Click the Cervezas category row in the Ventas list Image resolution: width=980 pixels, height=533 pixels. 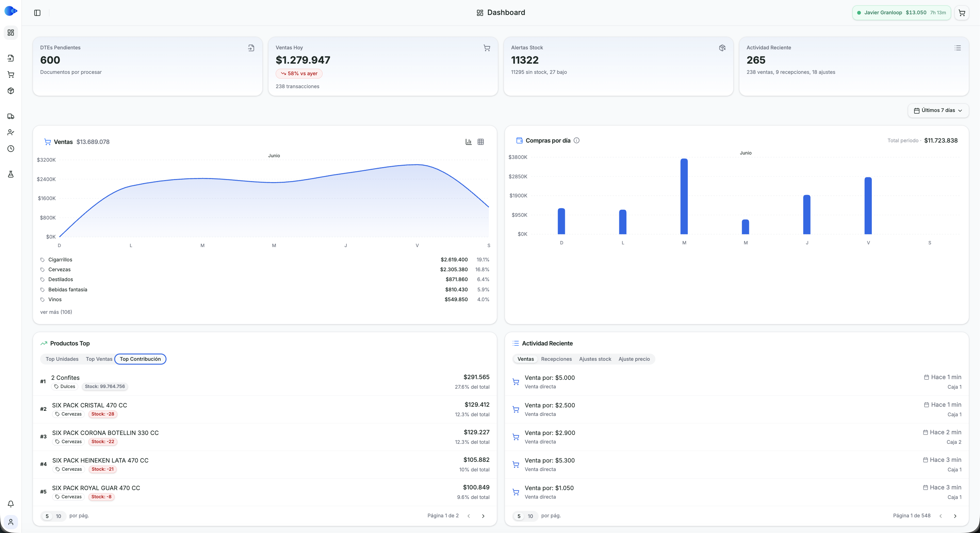pyautogui.click(x=265, y=270)
